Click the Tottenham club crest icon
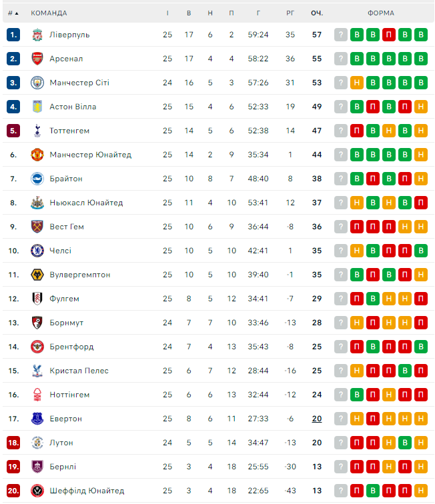The height and width of the screenshot is (504, 435). tap(37, 131)
